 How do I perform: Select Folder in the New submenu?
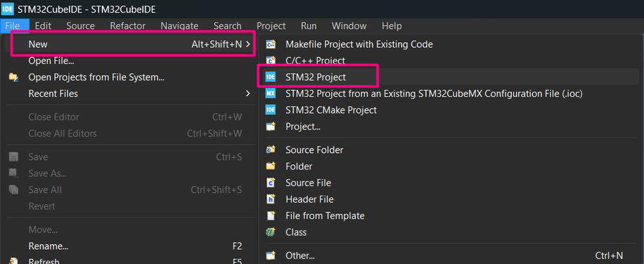point(298,167)
